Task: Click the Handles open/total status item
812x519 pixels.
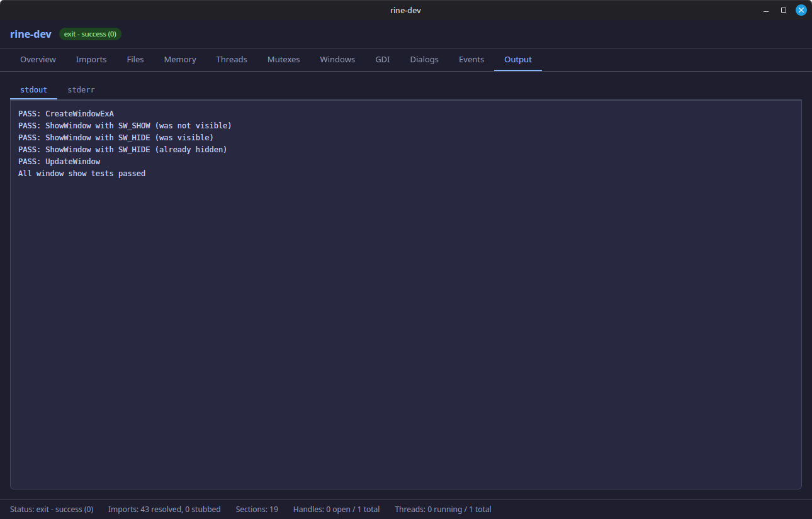Action: click(336, 509)
